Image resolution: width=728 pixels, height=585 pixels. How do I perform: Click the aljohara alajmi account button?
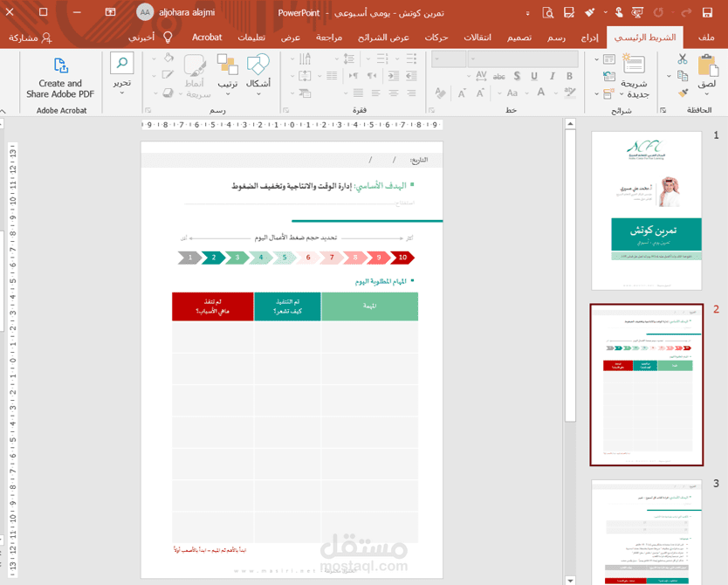[x=175, y=12]
